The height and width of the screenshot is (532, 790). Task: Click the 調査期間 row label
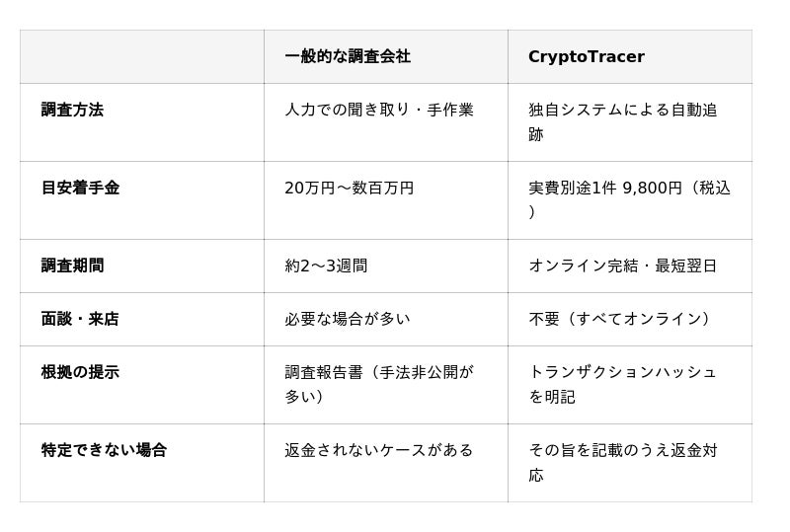(72, 266)
